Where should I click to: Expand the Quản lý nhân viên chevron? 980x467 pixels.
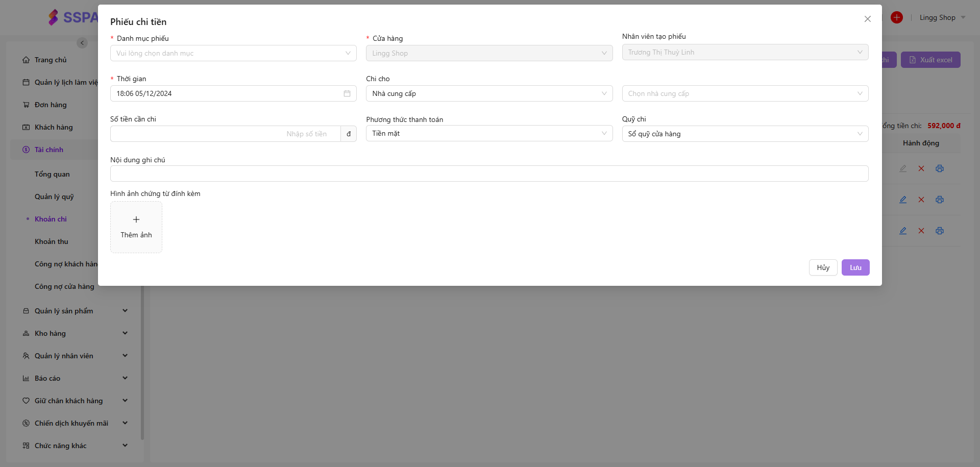[125, 356]
